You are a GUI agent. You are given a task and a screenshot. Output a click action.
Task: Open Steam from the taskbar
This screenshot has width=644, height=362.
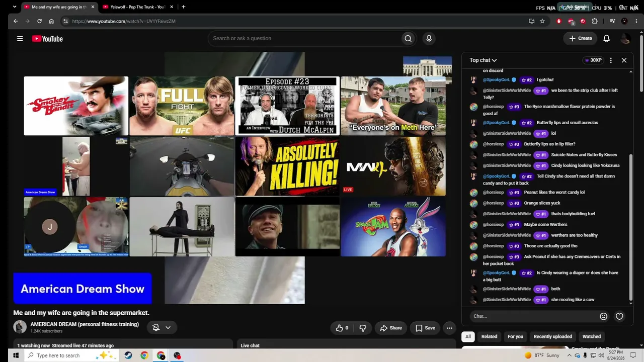tap(128, 355)
